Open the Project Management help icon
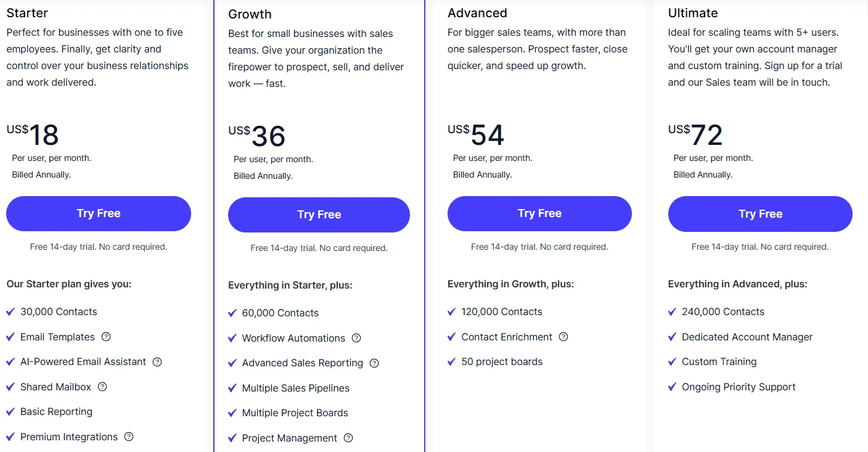The height and width of the screenshot is (452, 868). 348,438
